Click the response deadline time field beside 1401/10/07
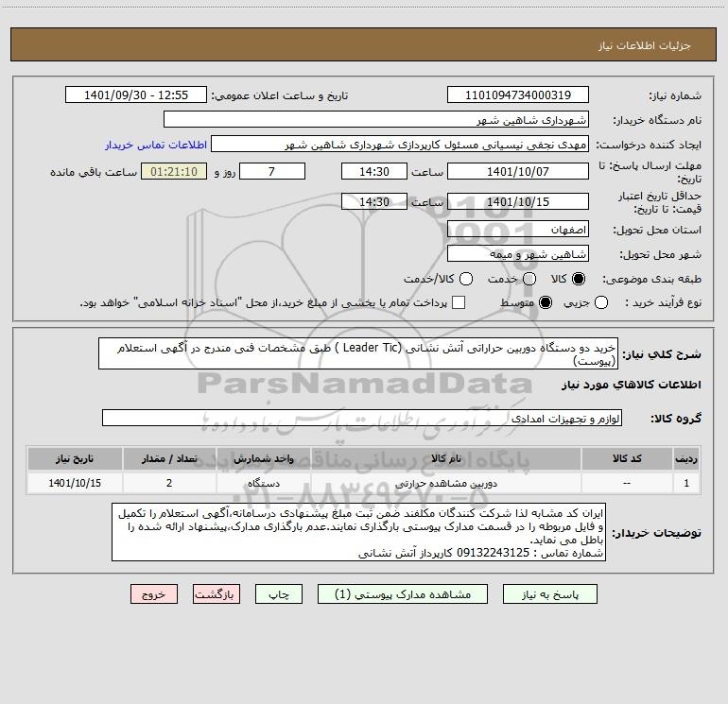 pyautogui.click(x=374, y=171)
